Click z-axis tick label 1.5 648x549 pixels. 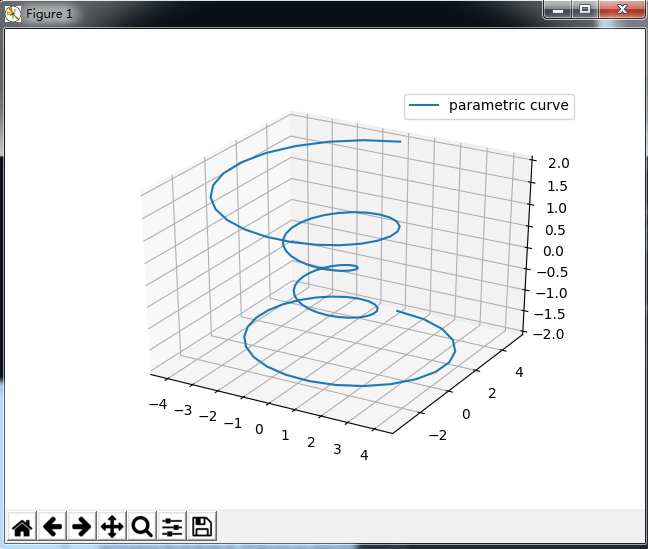point(557,186)
